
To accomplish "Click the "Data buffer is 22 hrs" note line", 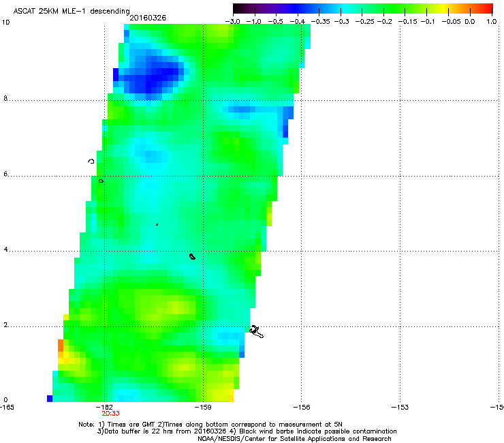I will (247, 431).
